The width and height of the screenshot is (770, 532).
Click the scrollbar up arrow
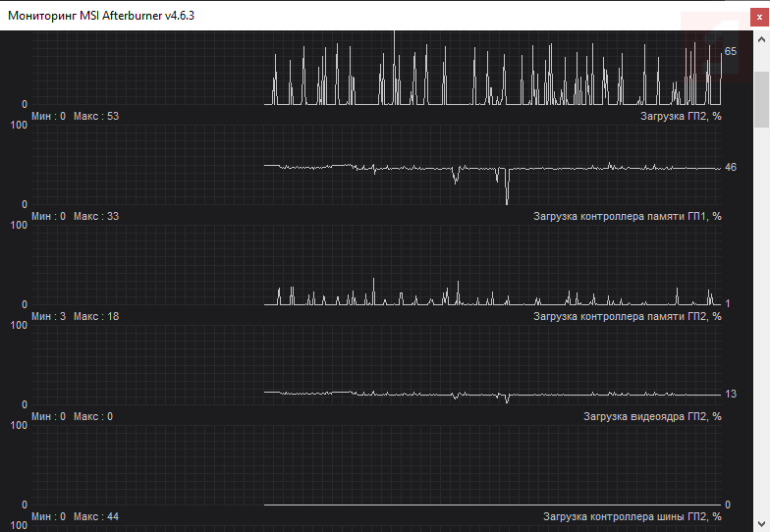point(762,39)
